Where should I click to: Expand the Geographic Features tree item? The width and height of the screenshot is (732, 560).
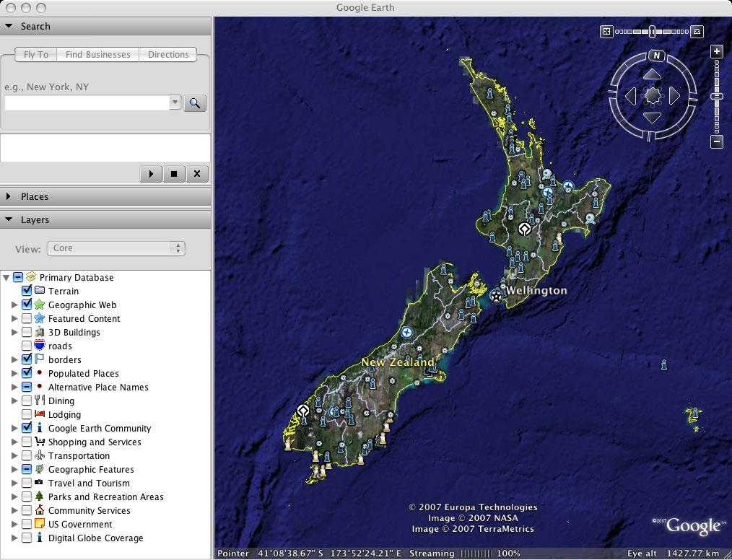14,470
